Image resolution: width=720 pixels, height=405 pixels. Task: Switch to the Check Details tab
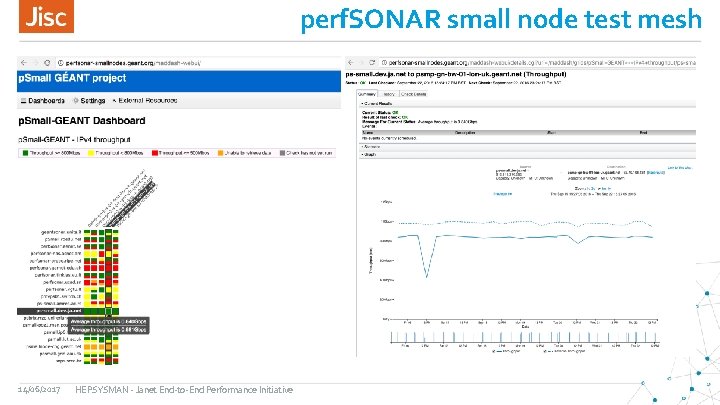coord(414,94)
